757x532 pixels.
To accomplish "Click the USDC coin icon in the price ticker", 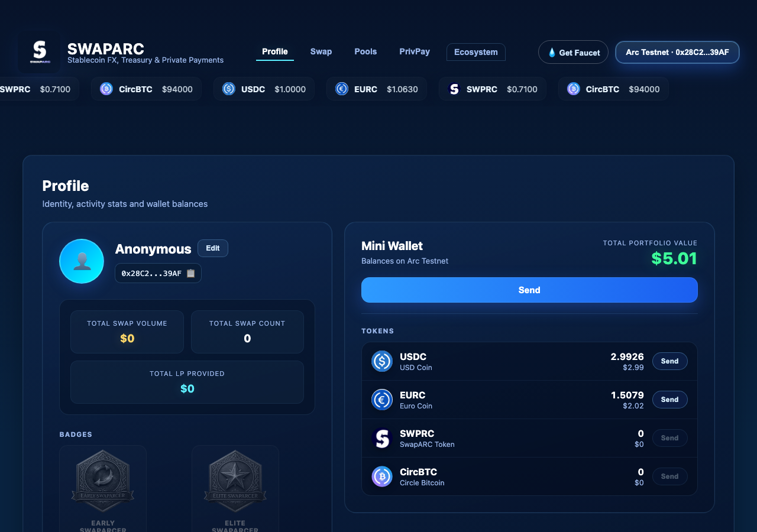I will pos(229,89).
